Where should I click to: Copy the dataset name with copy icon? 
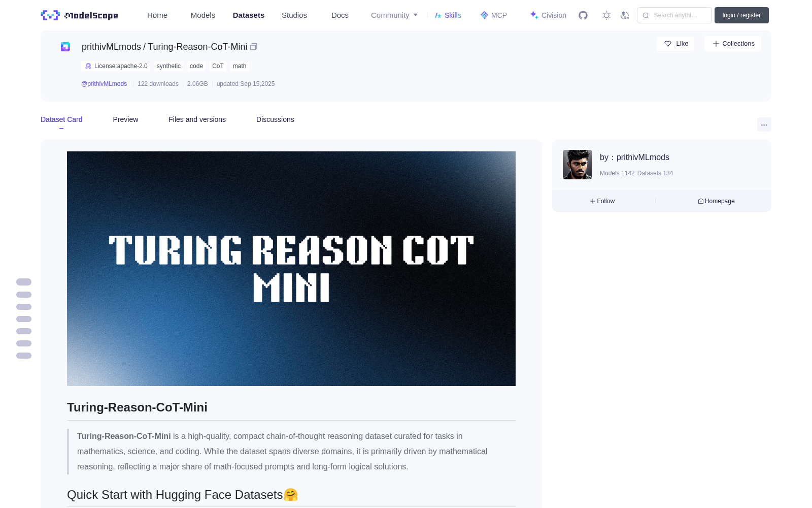[254, 47]
